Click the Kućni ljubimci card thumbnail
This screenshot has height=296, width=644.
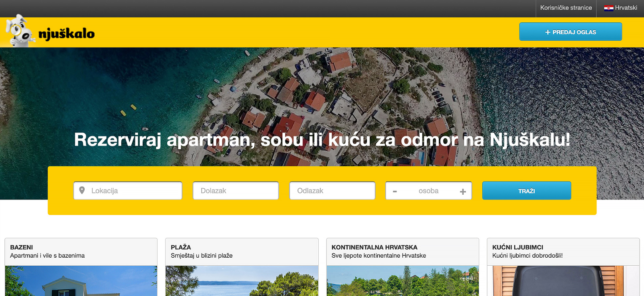tap(563, 281)
